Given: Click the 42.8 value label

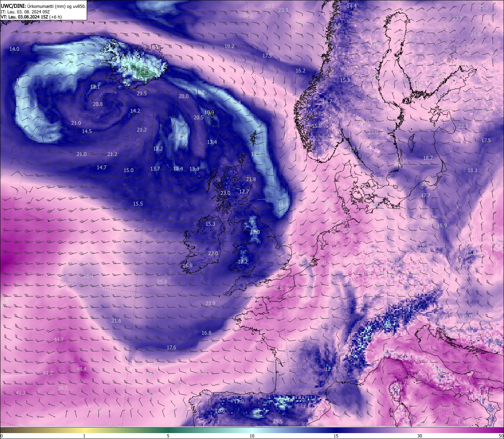Looking at the screenshot, I should tap(278, 288).
